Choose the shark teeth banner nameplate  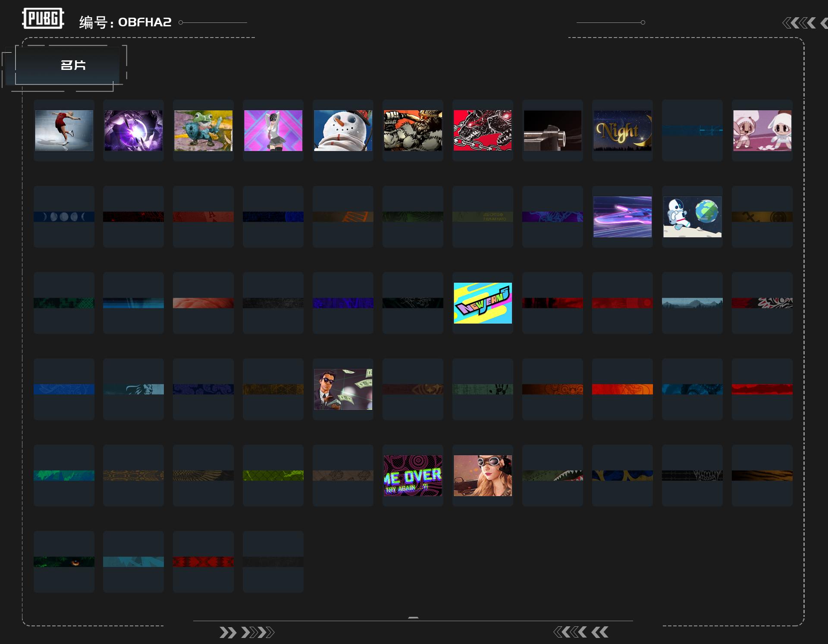(x=552, y=475)
